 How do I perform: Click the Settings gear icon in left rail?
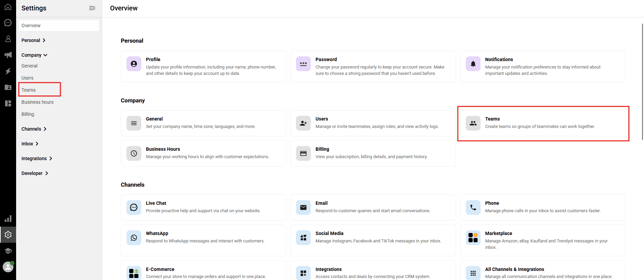click(x=8, y=235)
